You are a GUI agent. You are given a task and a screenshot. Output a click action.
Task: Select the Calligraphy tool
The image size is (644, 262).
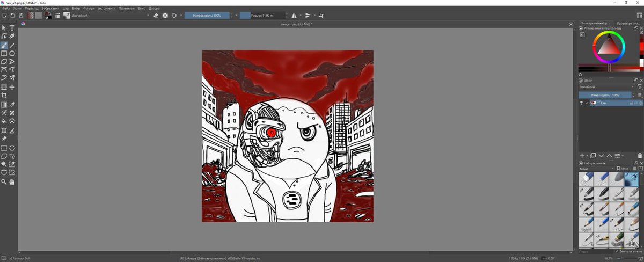(x=12, y=36)
